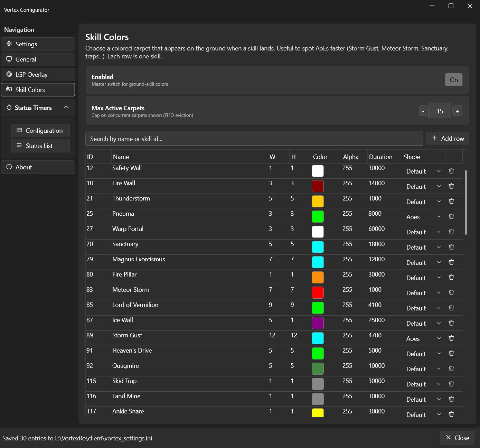
Task: Delete the Quagmire entry
Action: [x=451, y=368]
